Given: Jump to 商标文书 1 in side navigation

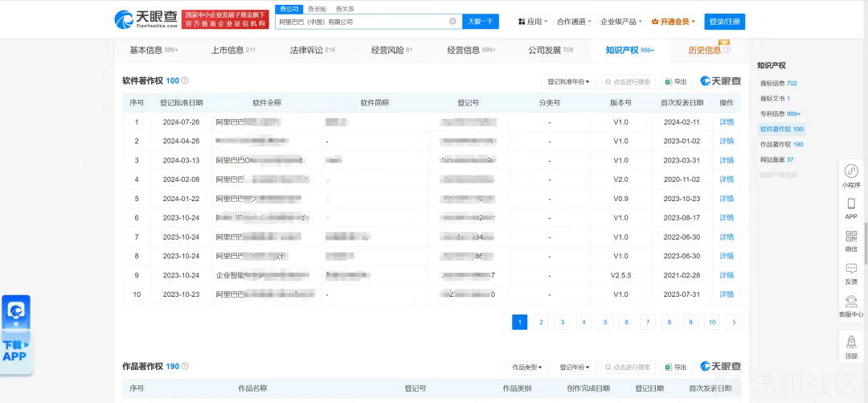Looking at the screenshot, I should click(775, 98).
